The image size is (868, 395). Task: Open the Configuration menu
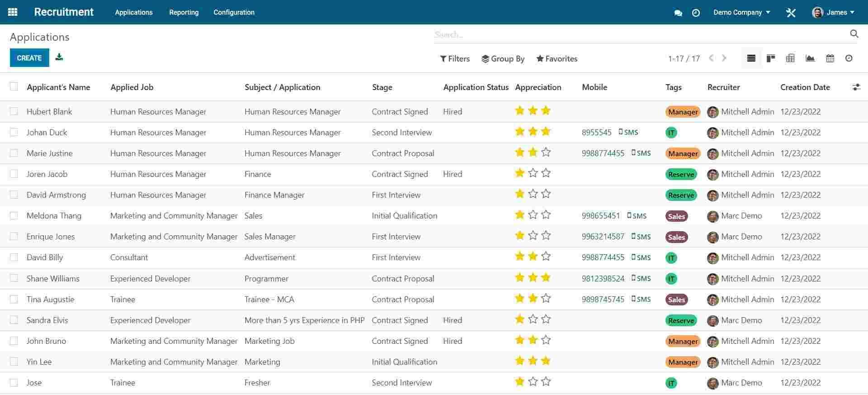(x=234, y=12)
